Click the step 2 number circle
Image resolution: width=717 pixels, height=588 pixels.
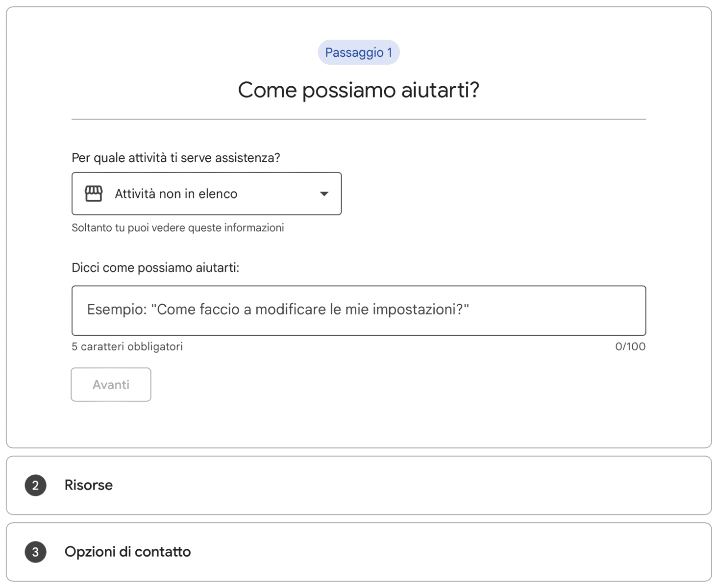pos(35,485)
